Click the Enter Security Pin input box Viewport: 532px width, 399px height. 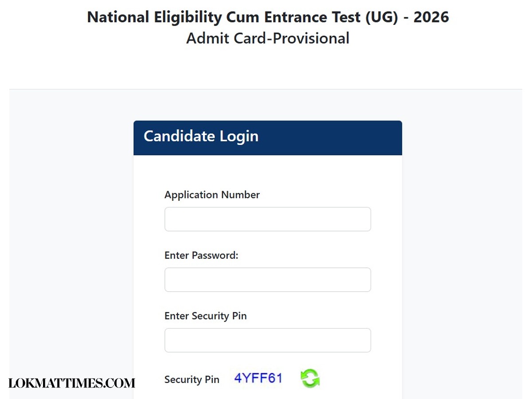point(267,340)
